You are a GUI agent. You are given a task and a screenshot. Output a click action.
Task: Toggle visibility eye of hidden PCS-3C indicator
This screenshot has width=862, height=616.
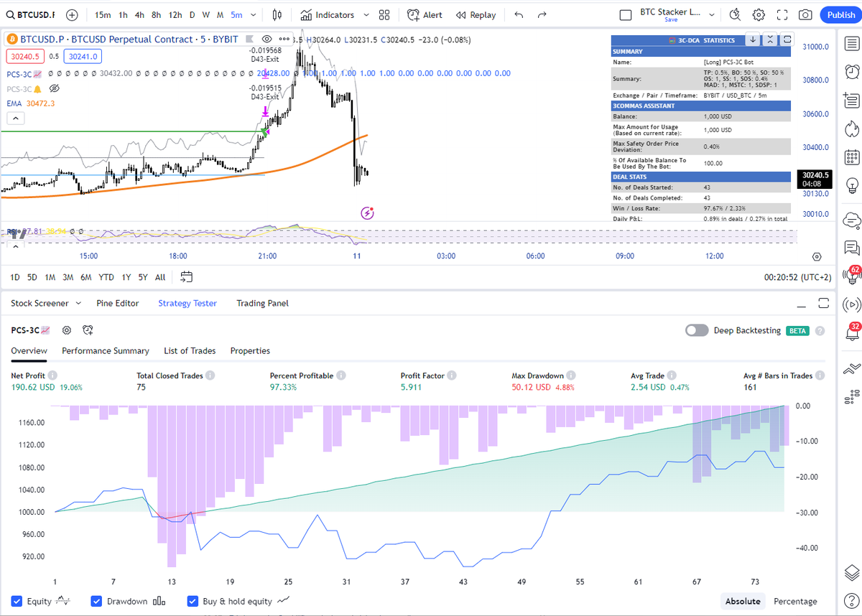pyautogui.click(x=53, y=89)
